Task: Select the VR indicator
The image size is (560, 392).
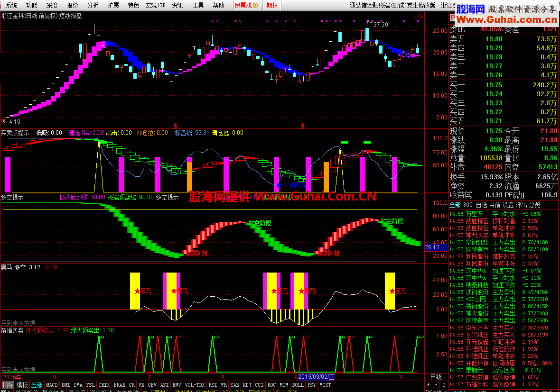Action: tap(141, 385)
